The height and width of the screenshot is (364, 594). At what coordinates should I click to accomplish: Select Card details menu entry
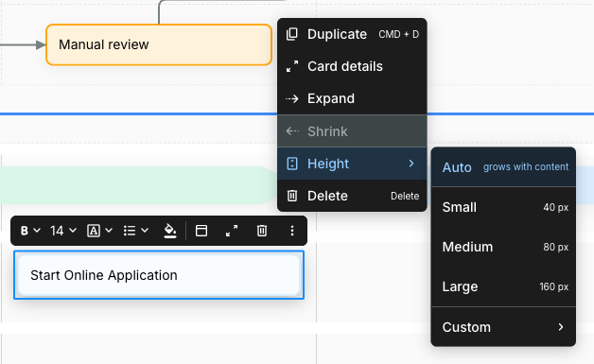click(x=352, y=66)
